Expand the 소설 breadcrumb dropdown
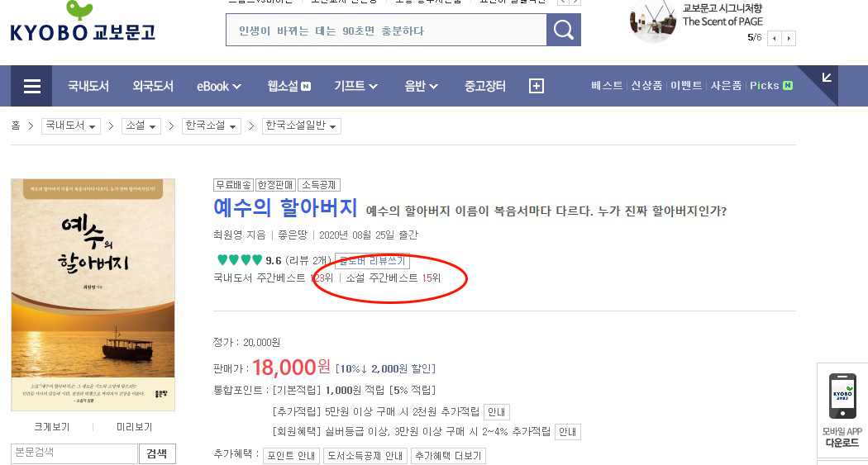Screen dimensions: 868x465 [141, 126]
